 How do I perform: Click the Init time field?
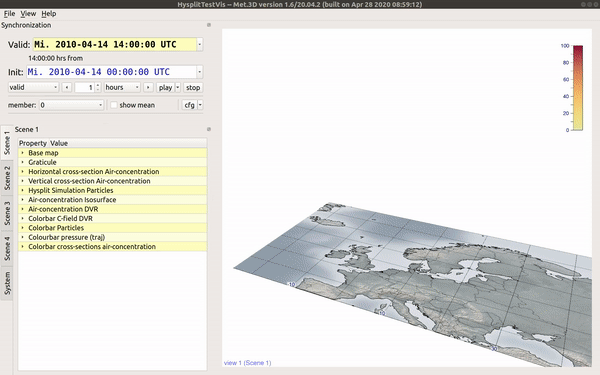[x=111, y=72]
